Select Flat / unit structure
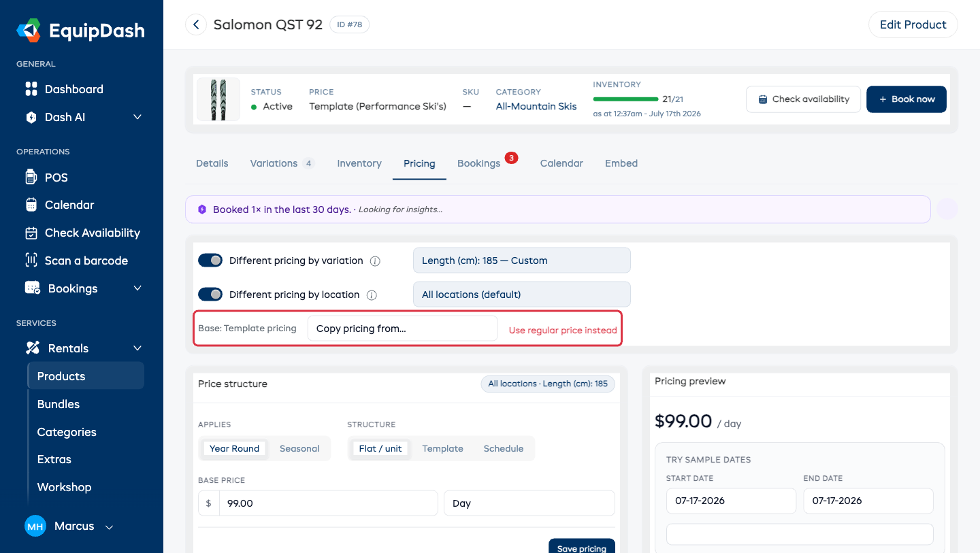The height and width of the screenshot is (553, 980). 380,449
